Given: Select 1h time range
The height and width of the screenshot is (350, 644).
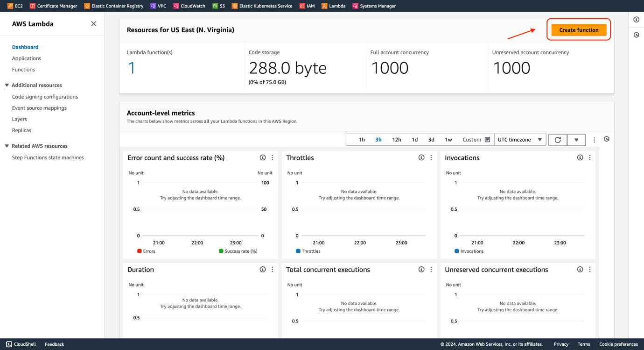Looking at the screenshot, I should tap(362, 140).
